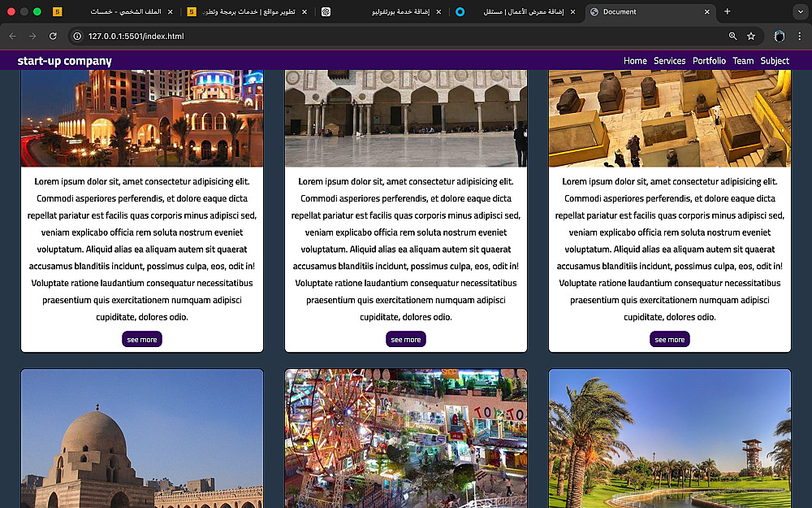The height and width of the screenshot is (508, 812).
Task: Open Services in the navbar
Action: tap(669, 61)
